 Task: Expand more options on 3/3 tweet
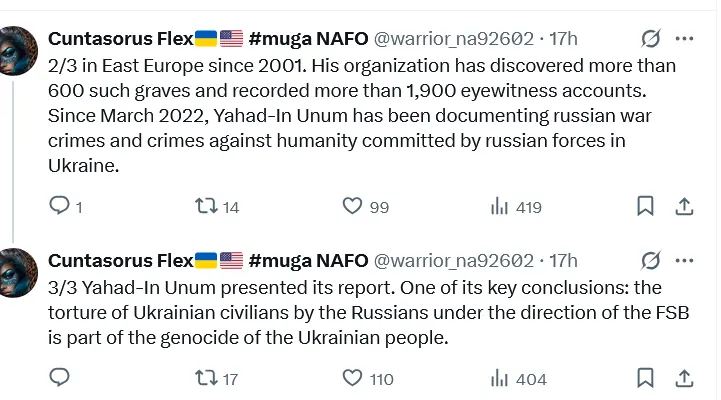point(685,261)
